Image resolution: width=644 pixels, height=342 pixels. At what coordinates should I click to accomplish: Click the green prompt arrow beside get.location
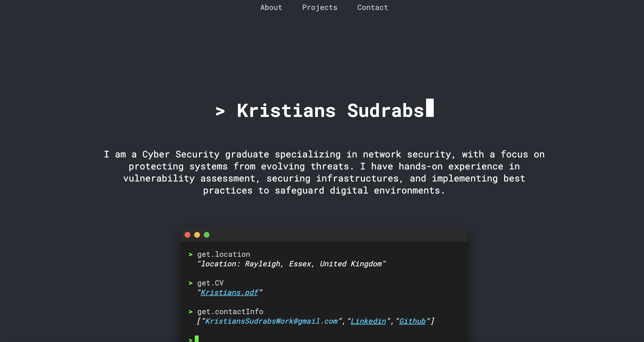[191, 254]
